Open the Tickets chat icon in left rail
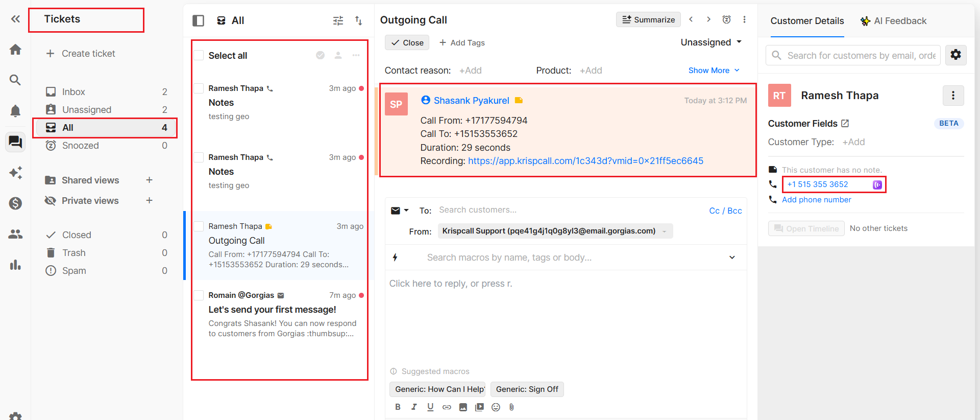The width and height of the screenshot is (980, 420). pyautogui.click(x=15, y=142)
